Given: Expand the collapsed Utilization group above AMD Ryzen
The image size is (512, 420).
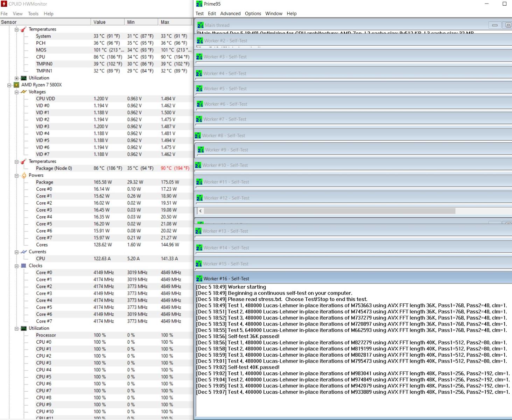Looking at the screenshot, I should pos(16,78).
